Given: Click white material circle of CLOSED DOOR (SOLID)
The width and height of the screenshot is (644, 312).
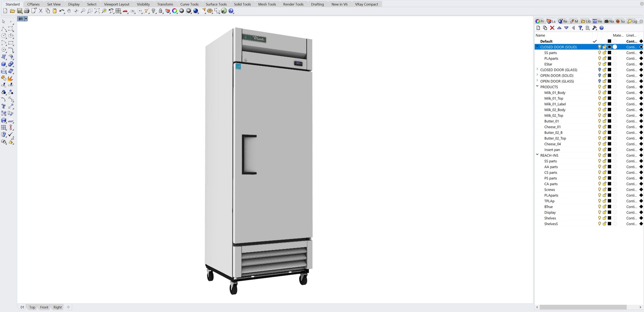Looking at the screenshot, I should (615, 47).
